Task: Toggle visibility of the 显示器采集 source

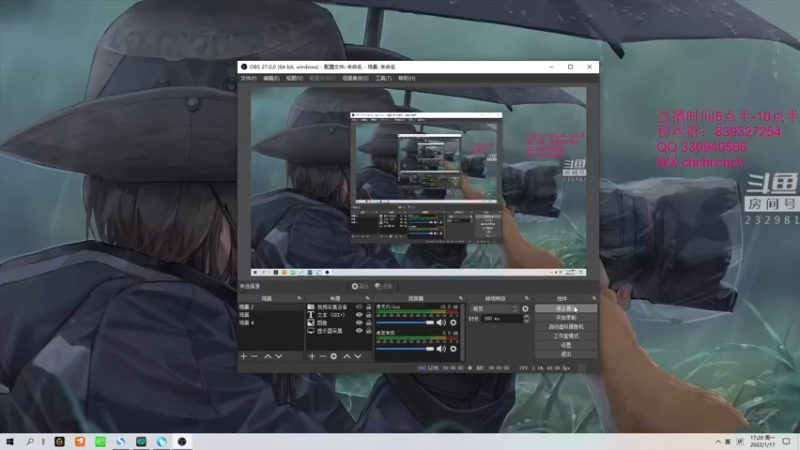Action: coord(359,331)
